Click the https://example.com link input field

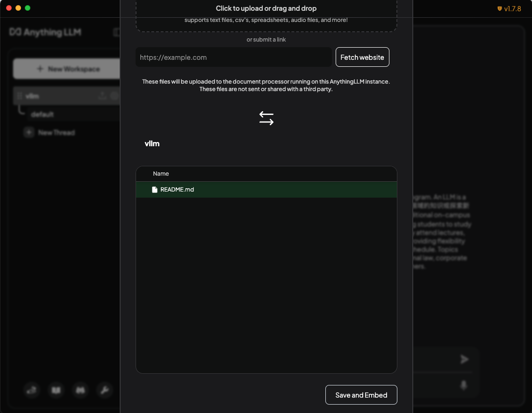click(x=233, y=57)
